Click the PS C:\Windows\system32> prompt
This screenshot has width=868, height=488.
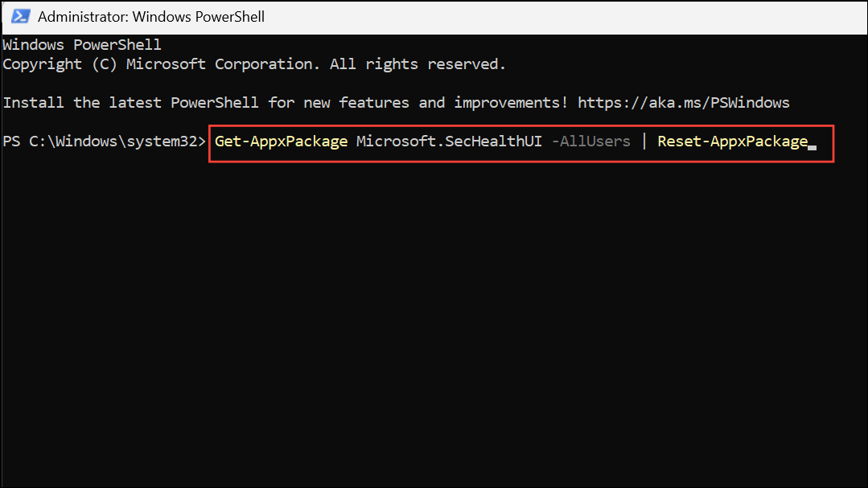click(105, 141)
